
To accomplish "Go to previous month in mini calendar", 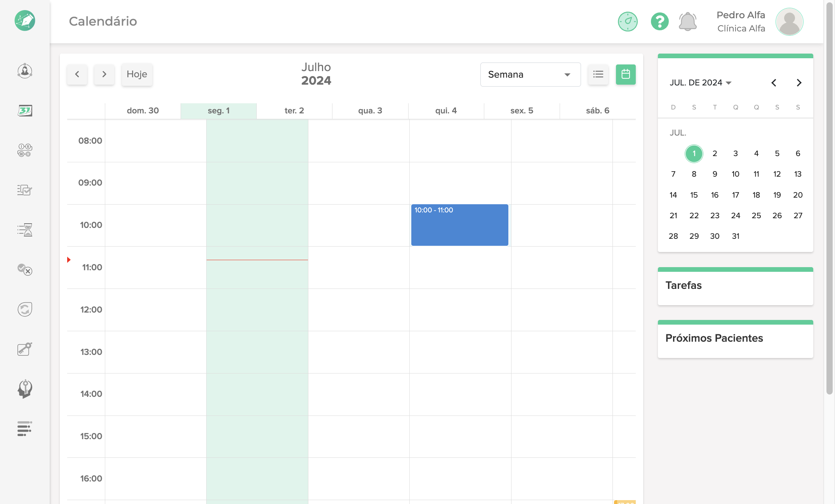I will coord(774,83).
